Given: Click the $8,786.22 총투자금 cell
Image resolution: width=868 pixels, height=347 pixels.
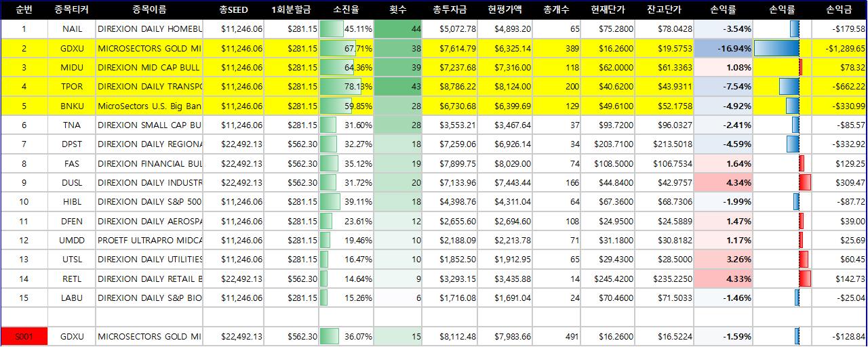Looking at the screenshot, I should click(450, 87).
